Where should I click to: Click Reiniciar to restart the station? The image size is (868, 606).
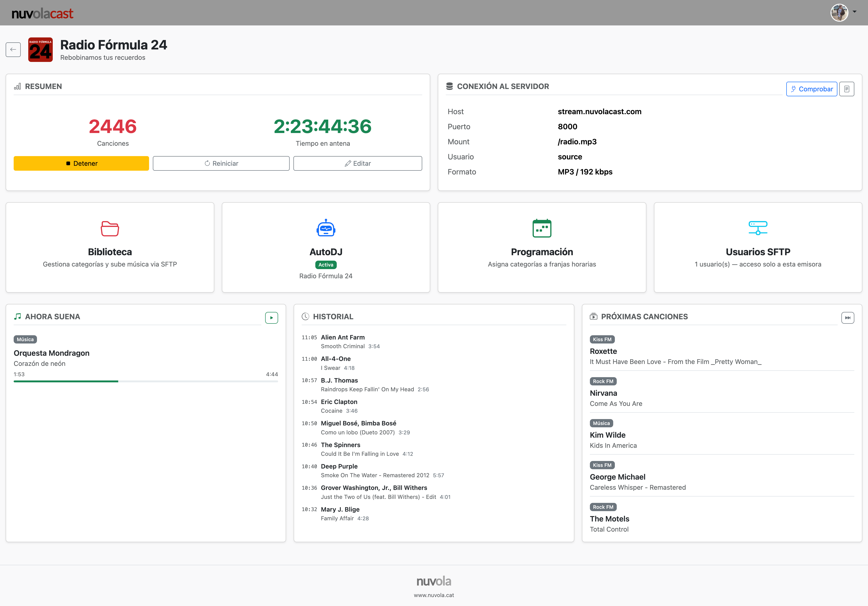(221, 163)
